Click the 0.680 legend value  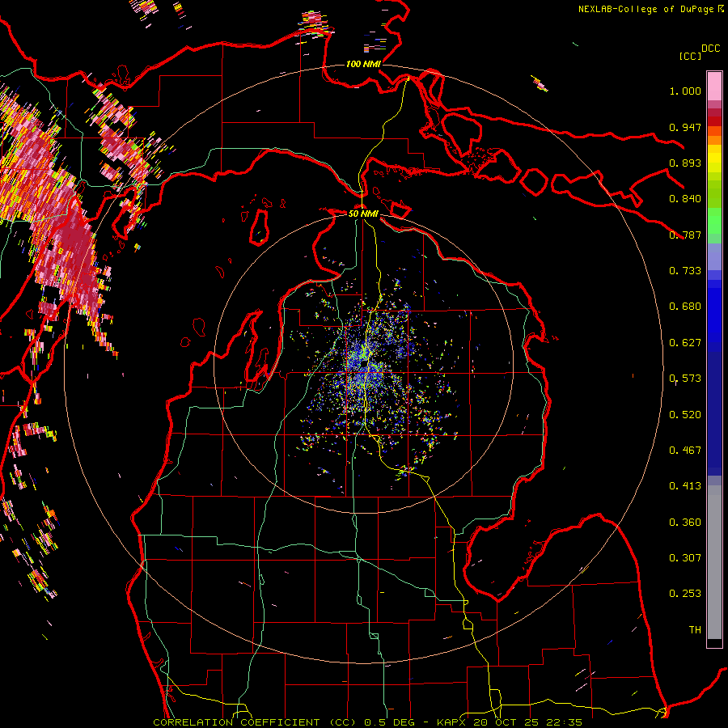pyautogui.click(x=685, y=307)
